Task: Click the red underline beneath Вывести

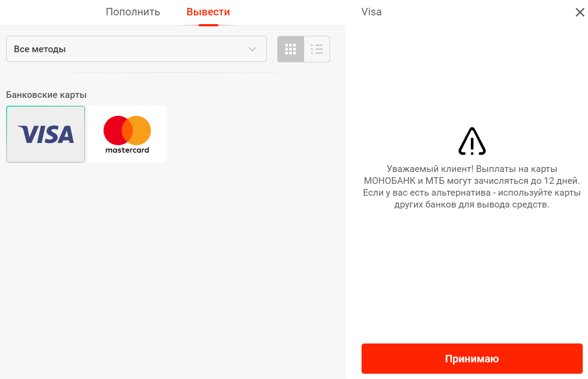Action: (x=208, y=25)
